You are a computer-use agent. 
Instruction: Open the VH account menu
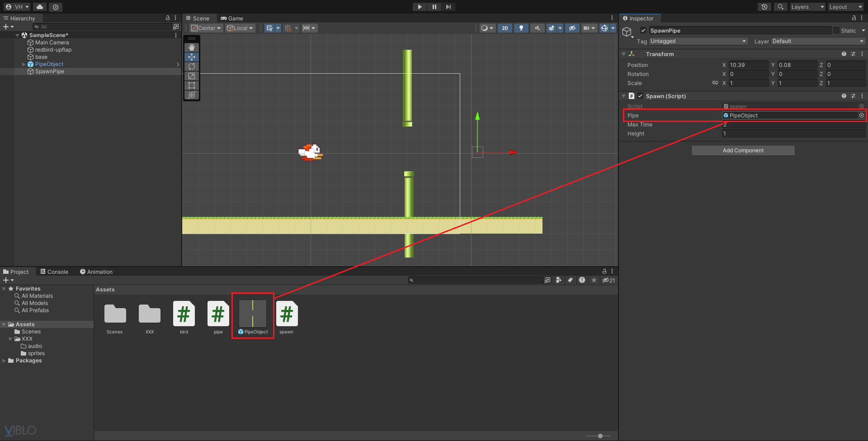17,7
